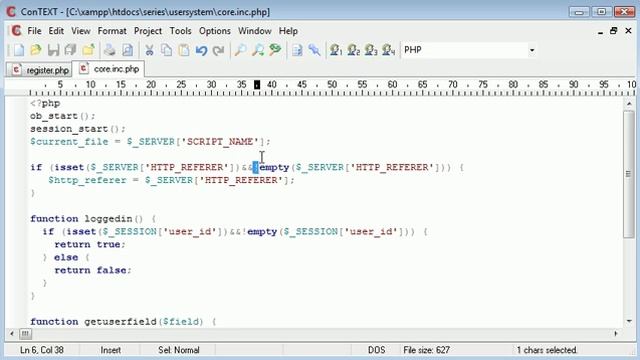
Task: Open the PHP highlighter dropdown
Action: point(531,50)
